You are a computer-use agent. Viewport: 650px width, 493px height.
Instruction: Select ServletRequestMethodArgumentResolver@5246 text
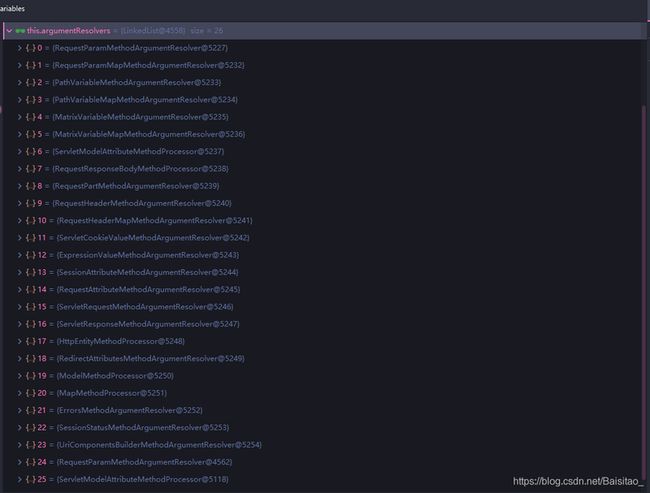(145, 307)
